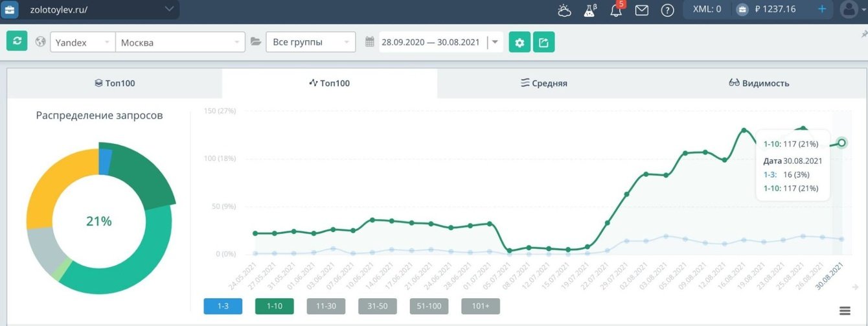
Task: Switch to the Средняя tab
Action: 544,83
